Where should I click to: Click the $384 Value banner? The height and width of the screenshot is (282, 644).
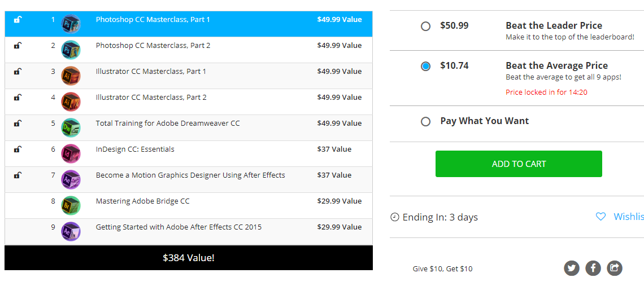click(x=189, y=258)
